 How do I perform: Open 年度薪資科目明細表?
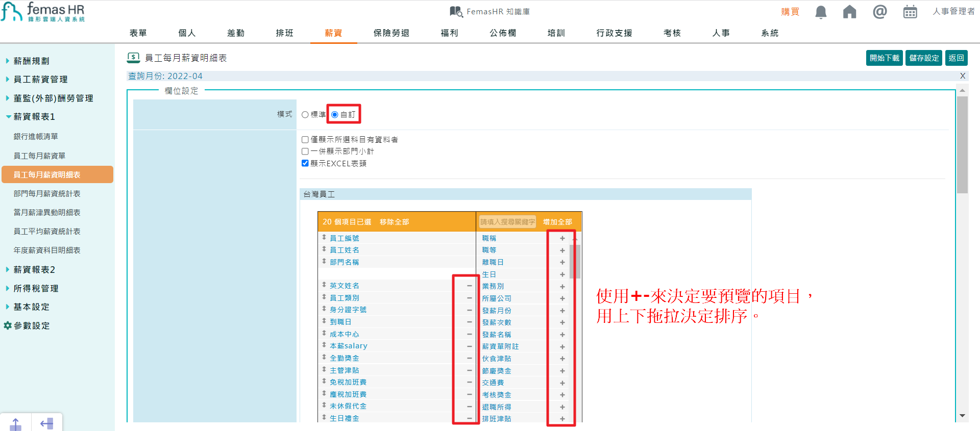coord(47,250)
